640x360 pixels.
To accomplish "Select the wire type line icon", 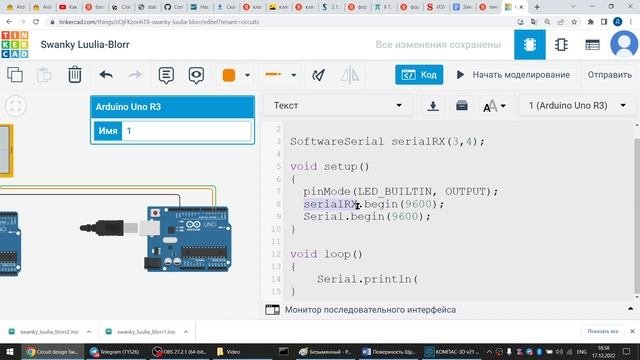I will (x=273, y=74).
